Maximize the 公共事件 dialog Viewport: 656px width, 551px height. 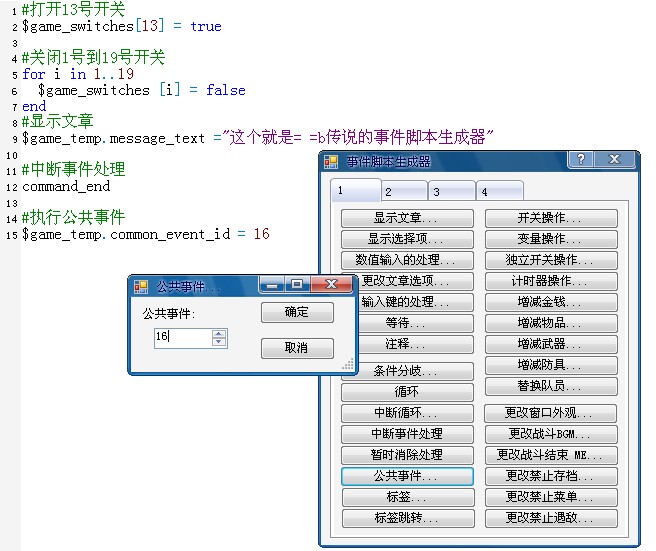(297, 284)
